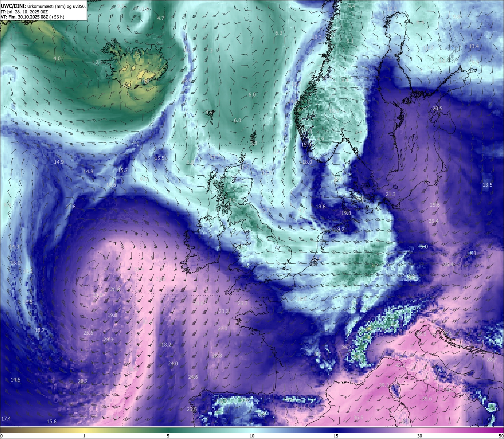504x439 pixels.
Task: Click the 15.0 value at left edge
Action: [15, 263]
